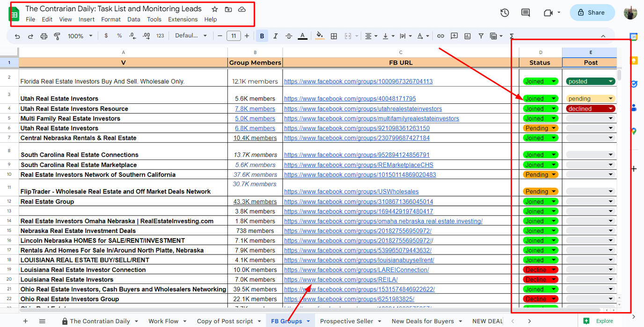Click the Move to folder icon
Viewport: 644px width, 327px height.
coord(228,9)
